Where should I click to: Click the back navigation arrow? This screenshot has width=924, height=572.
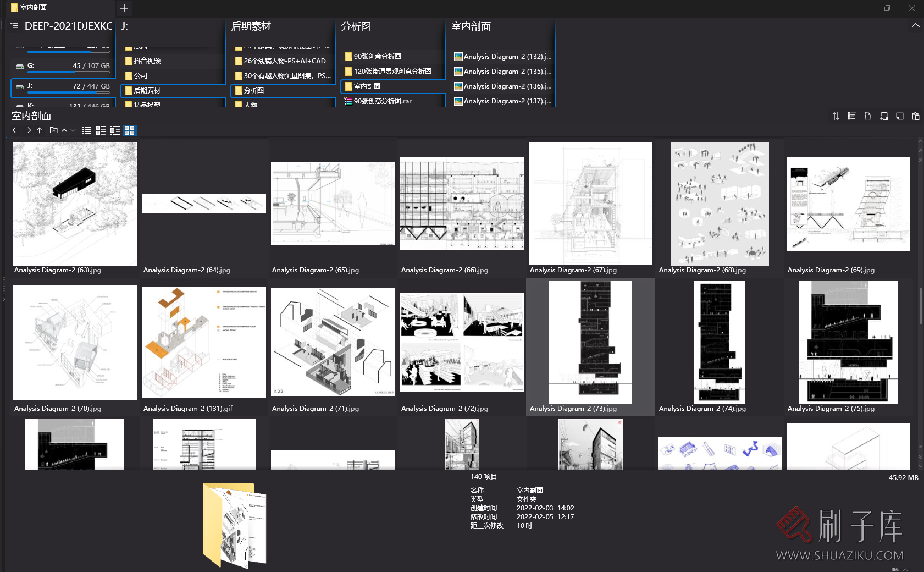coord(15,130)
